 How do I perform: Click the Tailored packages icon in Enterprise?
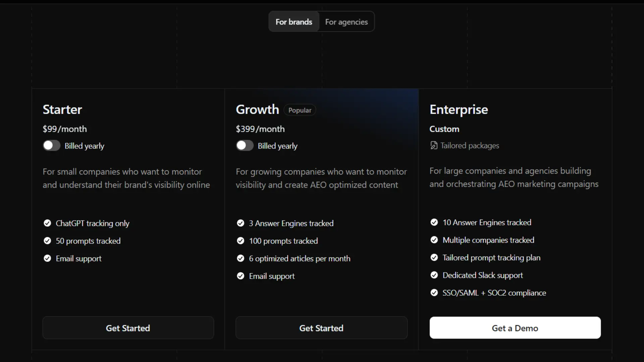434,145
